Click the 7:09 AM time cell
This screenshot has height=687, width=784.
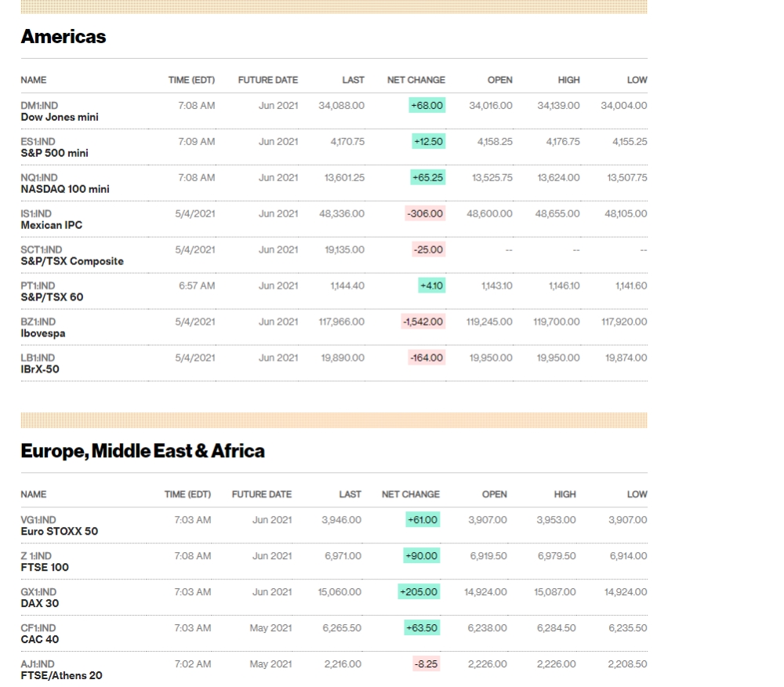197,141
